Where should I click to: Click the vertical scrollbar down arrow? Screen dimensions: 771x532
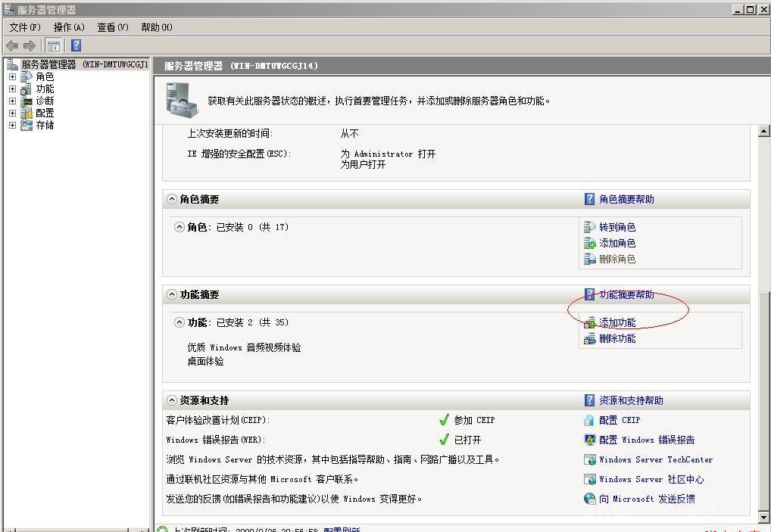tap(763, 518)
